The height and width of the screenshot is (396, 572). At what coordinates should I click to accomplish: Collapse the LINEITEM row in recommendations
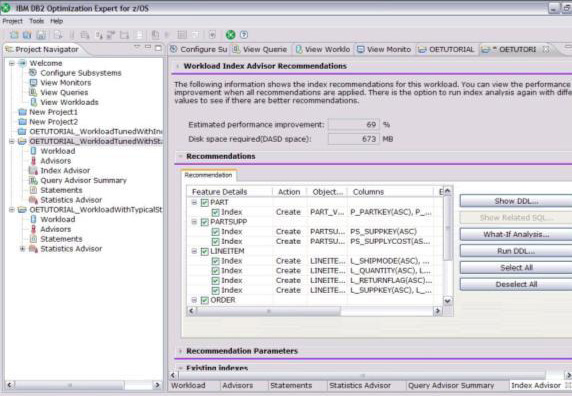coord(194,251)
